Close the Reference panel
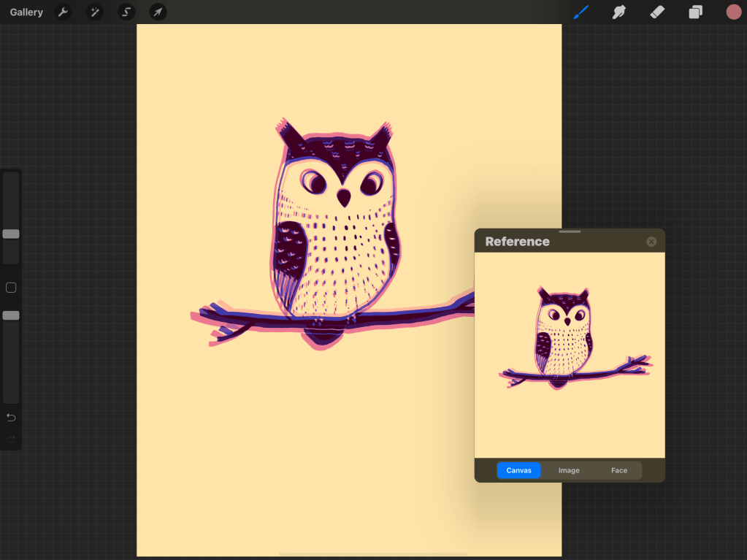Image resolution: width=747 pixels, height=560 pixels. (x=651, y=242)
